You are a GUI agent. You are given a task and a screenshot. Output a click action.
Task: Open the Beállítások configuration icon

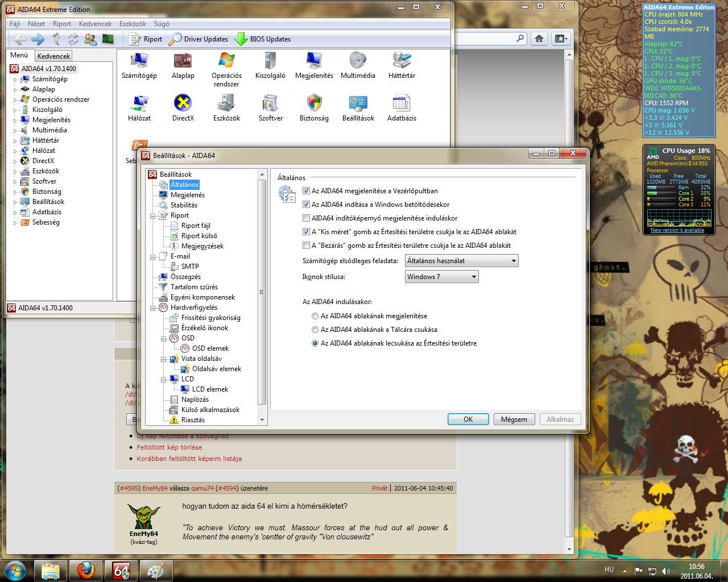(358, 109)
